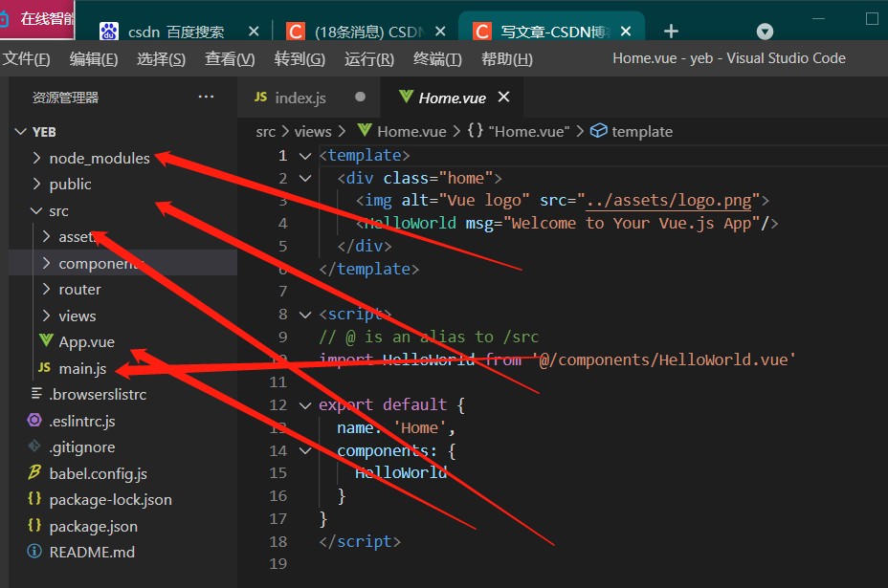Image resolution: width=888 pixels, height=588 pixels.
Task: Expand the views folder
Action: pyautogui.click(x=47, y=316)
